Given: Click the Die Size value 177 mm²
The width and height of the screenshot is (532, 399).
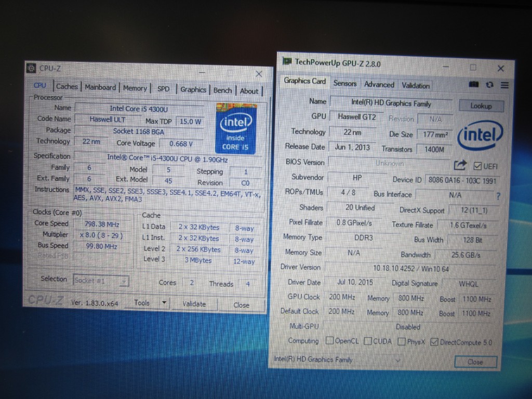Looking at the screenshot, I should click(435, 135).
